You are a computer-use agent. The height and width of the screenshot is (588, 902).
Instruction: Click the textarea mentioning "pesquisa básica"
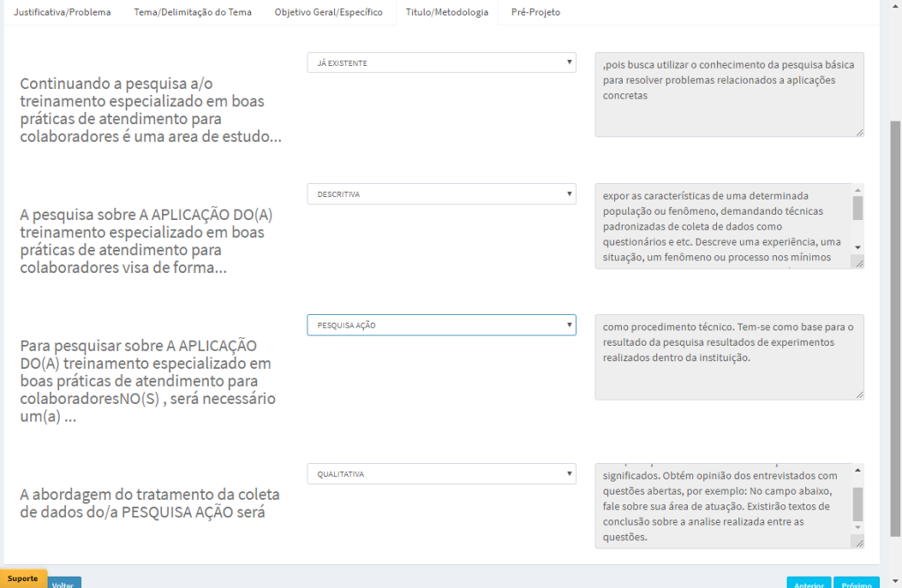(x=729, y=92)
